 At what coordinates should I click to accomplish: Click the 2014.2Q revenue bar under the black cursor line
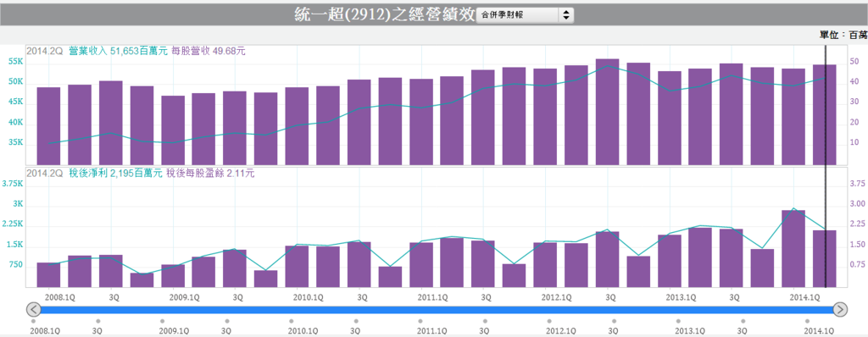pos(824,114)
